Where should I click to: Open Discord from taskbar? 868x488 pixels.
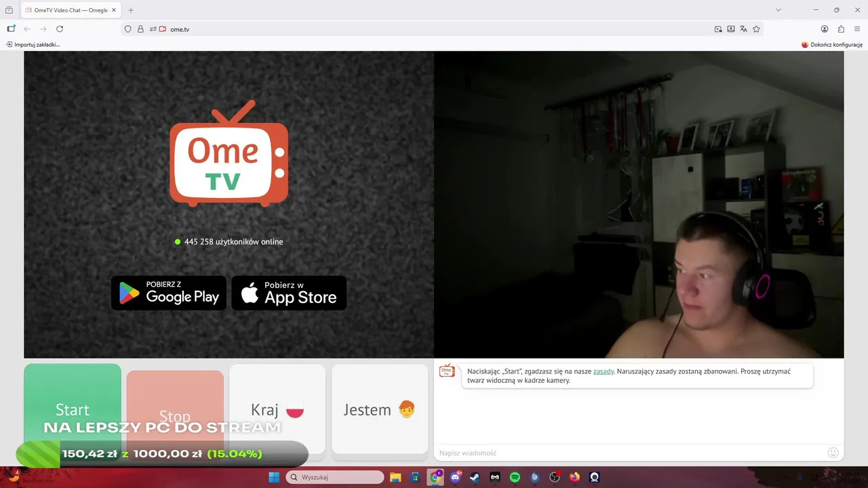tap(455, 477)
